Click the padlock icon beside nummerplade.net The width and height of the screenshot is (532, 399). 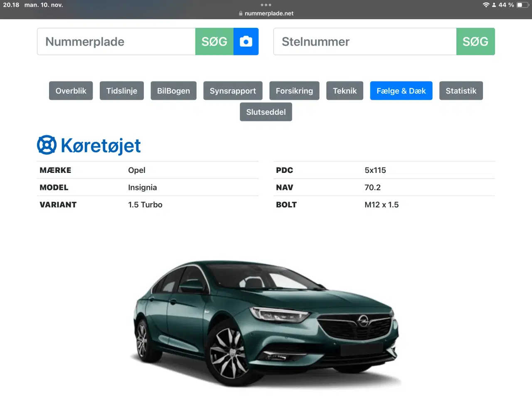(x=240, y=13)
